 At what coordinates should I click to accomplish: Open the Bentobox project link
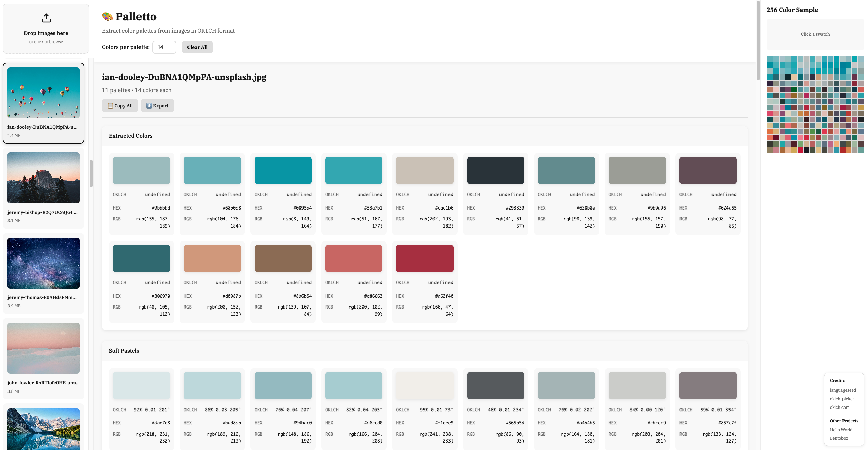[x=839, y=438]
